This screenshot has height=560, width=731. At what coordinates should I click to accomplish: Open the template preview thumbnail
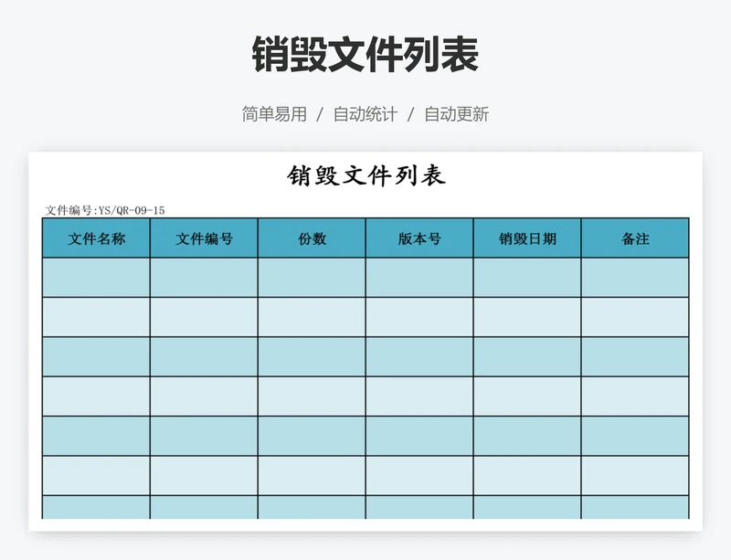click(x=365, y=341)
